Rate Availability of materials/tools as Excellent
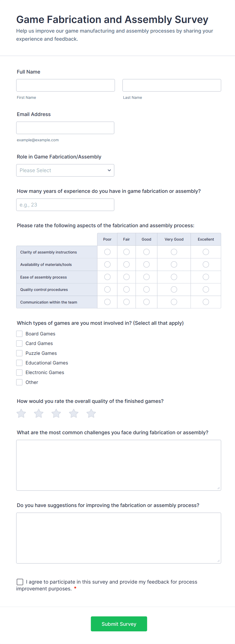 point(206,264)
